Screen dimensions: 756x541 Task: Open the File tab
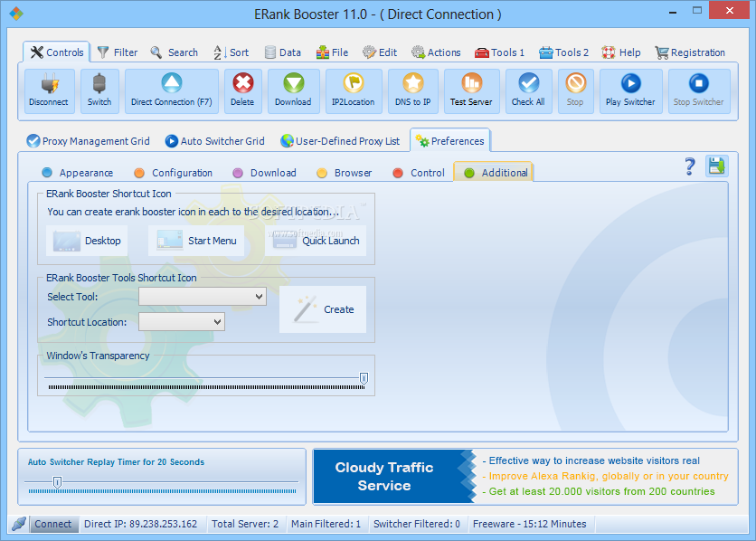click(x=332, y=52)
